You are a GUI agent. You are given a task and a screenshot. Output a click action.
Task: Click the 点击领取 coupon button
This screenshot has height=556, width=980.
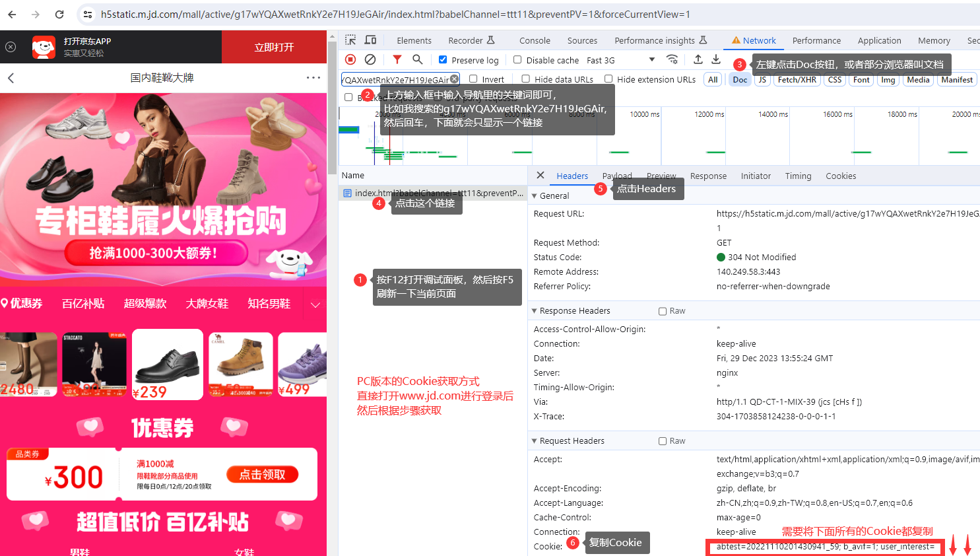(262, 474)
